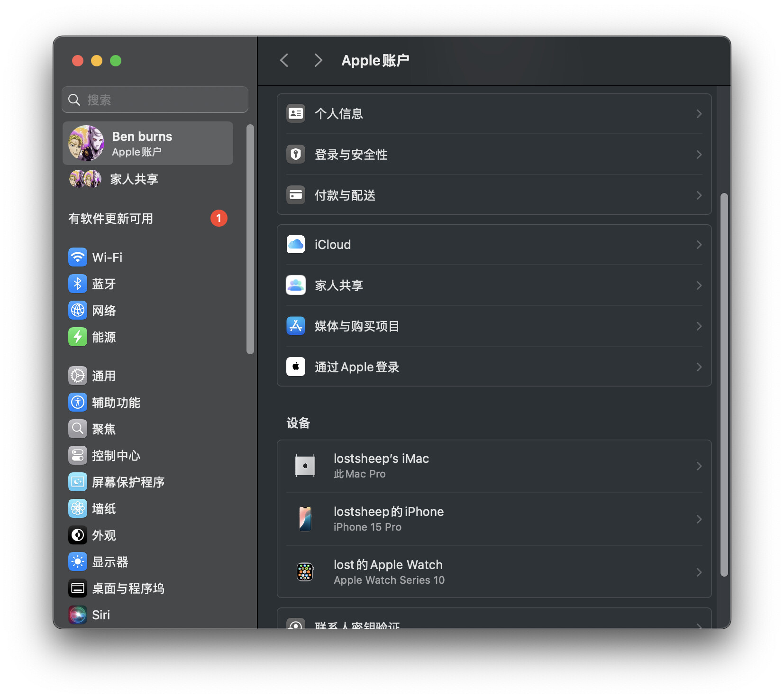Open iCloud row chevron
784x699 pixels.
point(699,245)
